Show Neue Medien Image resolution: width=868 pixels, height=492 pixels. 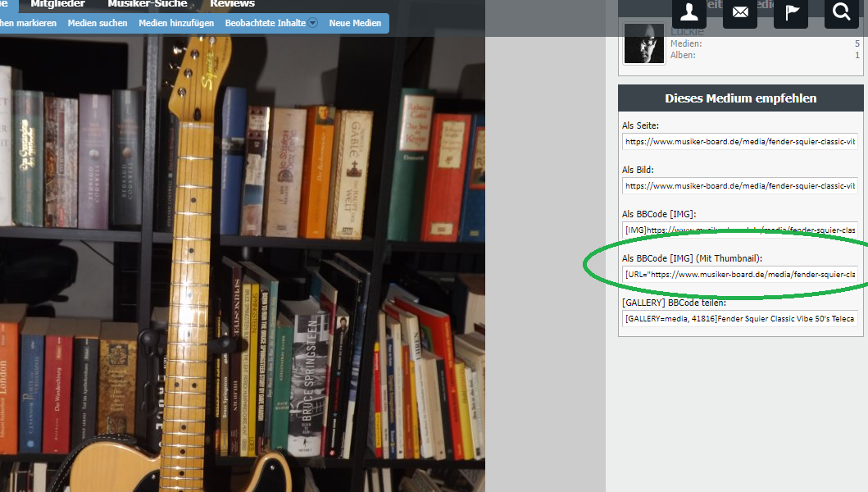(x=355, y=23)
